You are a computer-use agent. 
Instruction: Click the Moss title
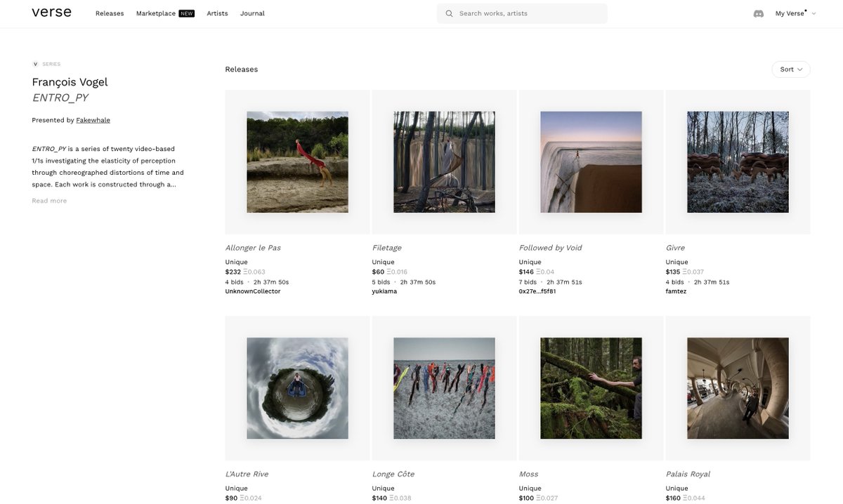tap(528, 474)
